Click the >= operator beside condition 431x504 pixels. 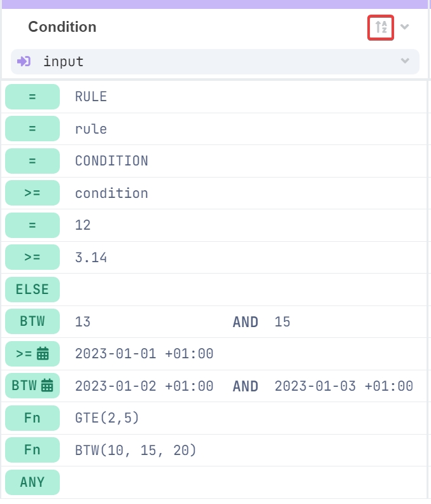[x=32, y=193]
